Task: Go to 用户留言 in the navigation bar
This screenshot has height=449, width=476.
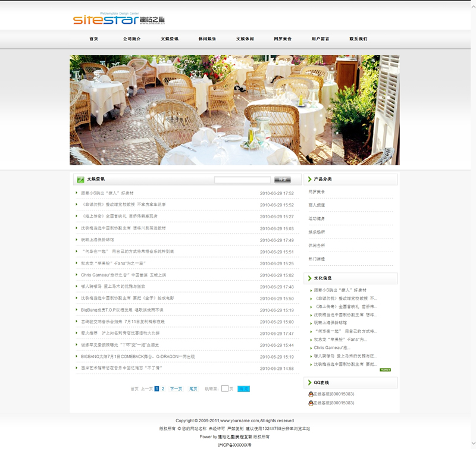Action: coord(320,39)
